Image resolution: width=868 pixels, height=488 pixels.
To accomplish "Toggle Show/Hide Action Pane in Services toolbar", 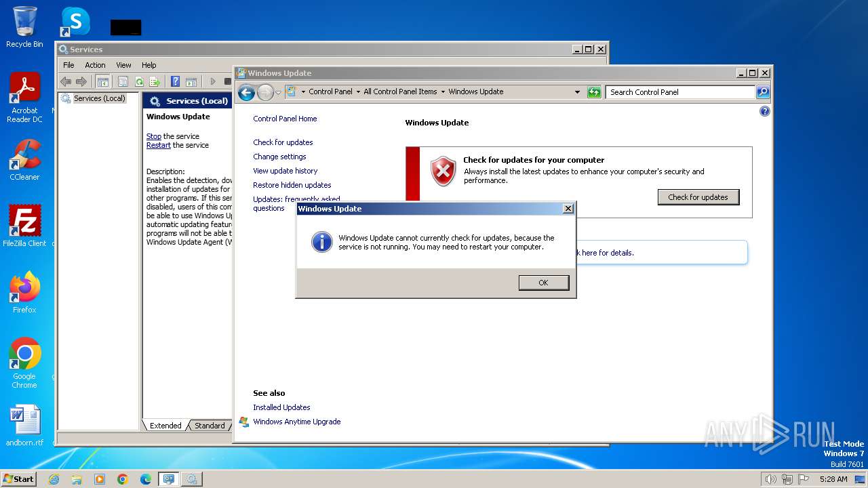I will coord(191,81).
